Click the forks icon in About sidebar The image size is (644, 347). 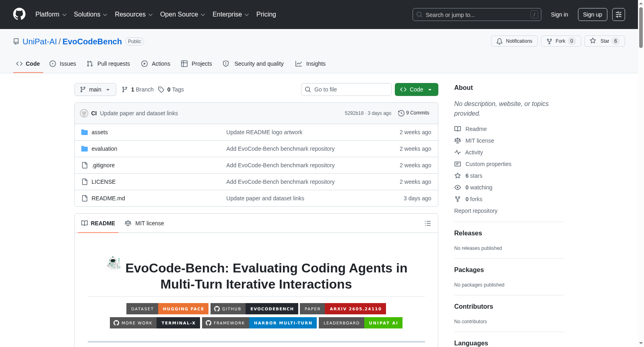tap(458, 199)
